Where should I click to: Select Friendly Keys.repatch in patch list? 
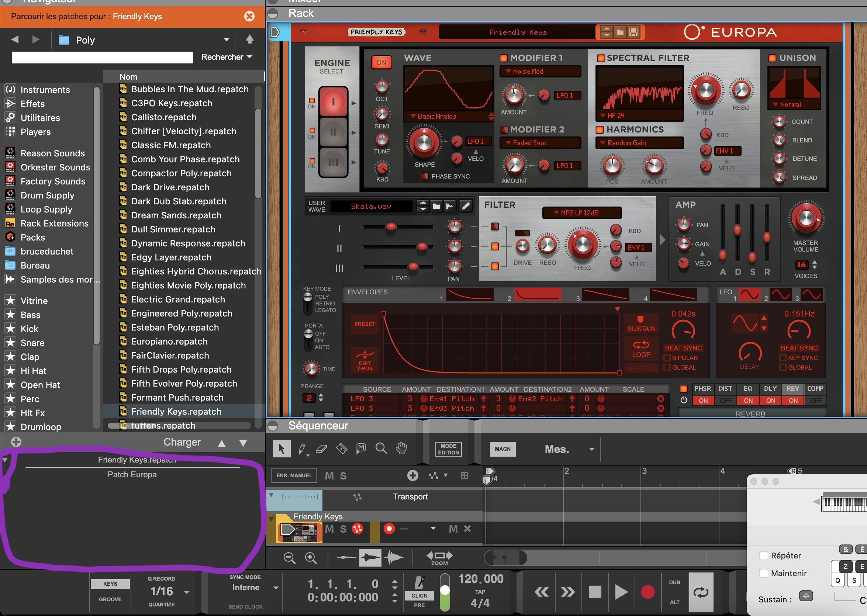click(176, 411)
